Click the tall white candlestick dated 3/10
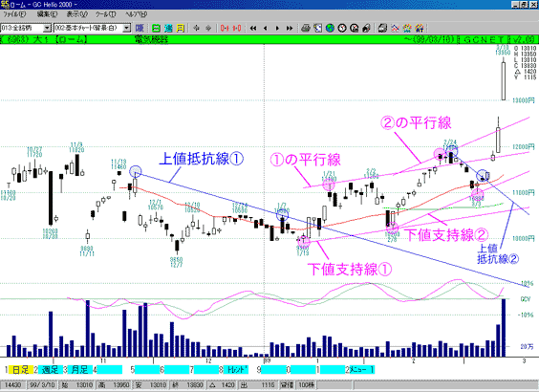The width and height of the screenshot is (539, 392). point(504,81)
